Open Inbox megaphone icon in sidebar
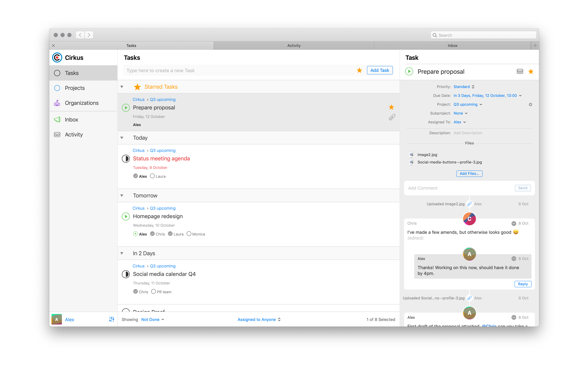The height and width of the screenshot is (367, 588). (57, 119)
